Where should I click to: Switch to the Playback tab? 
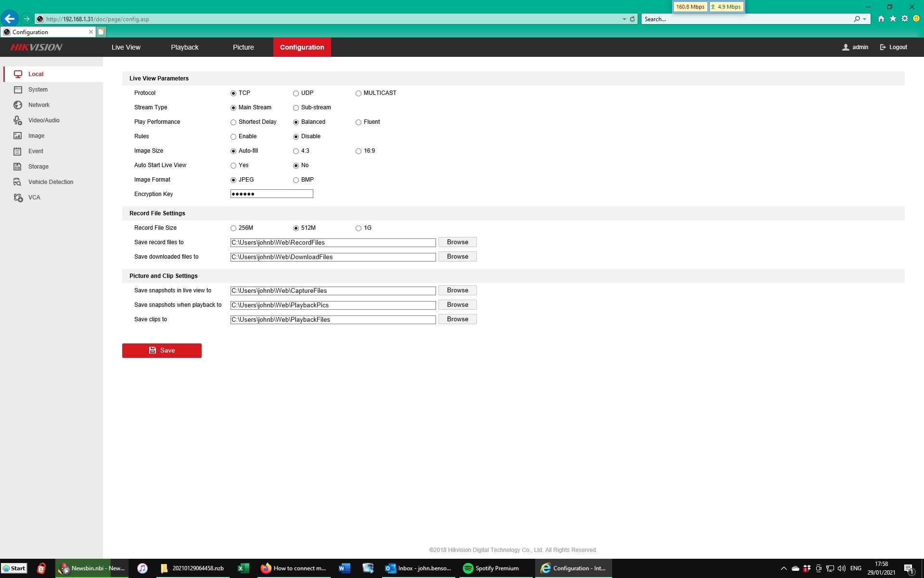click(185, 47)
